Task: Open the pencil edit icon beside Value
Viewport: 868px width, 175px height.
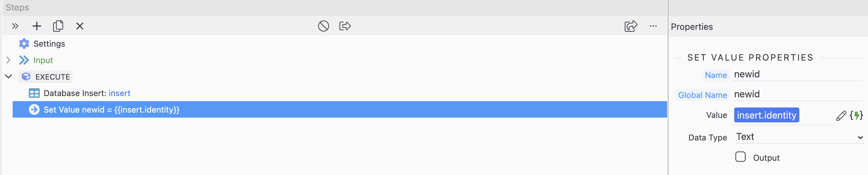Action: click(841, 115)
